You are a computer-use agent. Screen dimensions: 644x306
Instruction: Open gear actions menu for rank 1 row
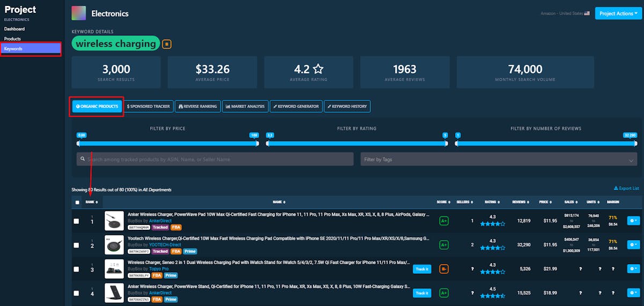coord(633,221)
